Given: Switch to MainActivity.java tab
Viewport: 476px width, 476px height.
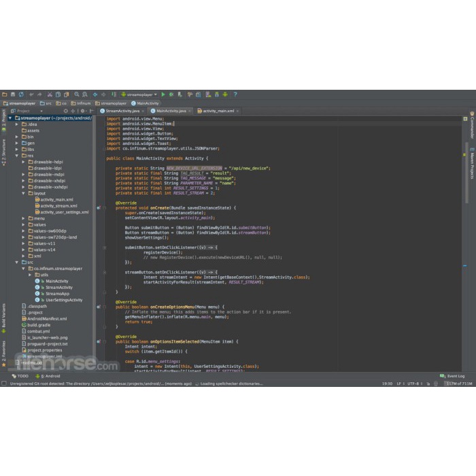Looking at the screenshot, I should (x=171, y=111).
